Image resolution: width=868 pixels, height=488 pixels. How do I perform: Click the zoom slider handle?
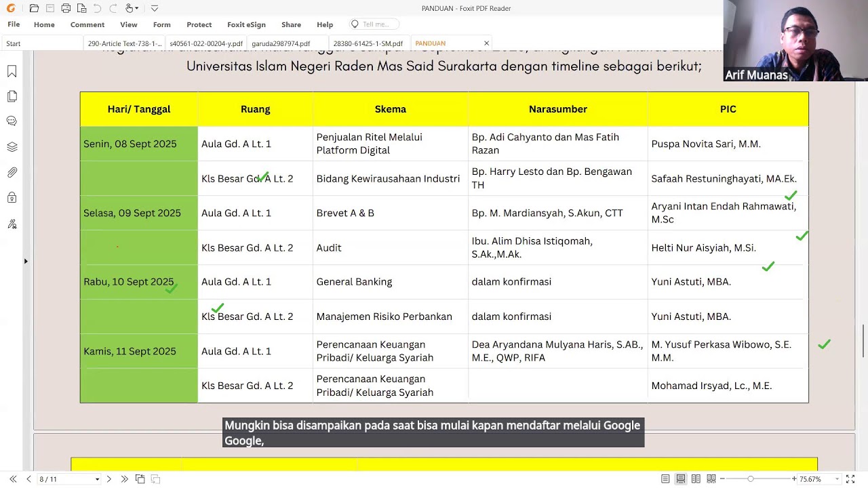click(x=750, y=479)
